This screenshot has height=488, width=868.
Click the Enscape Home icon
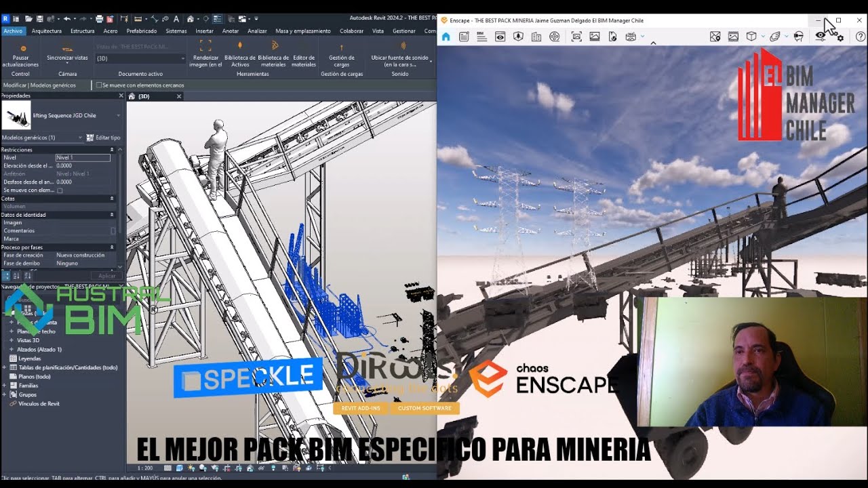(446, 37)
